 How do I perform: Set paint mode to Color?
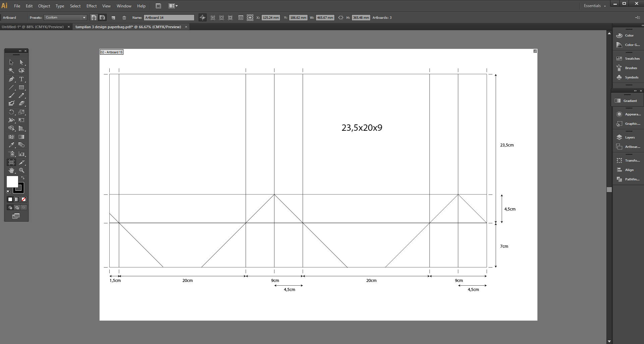click(10, 199)
